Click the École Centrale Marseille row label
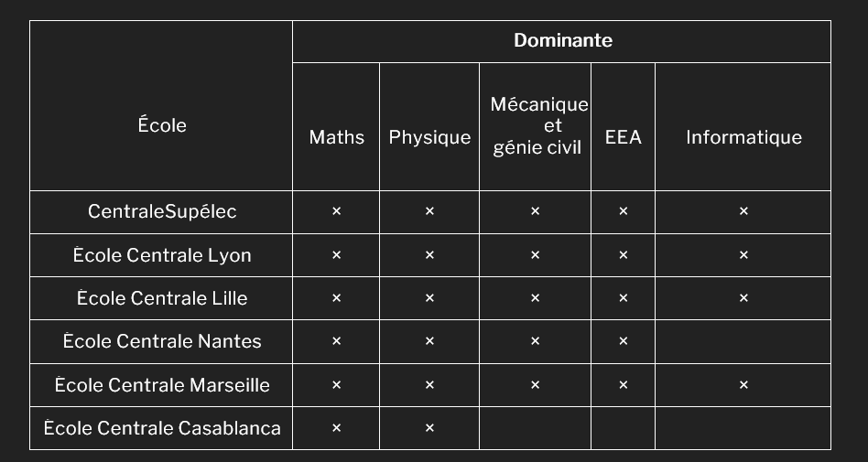This screenshot has width=868, height=462. coord(162,385)
